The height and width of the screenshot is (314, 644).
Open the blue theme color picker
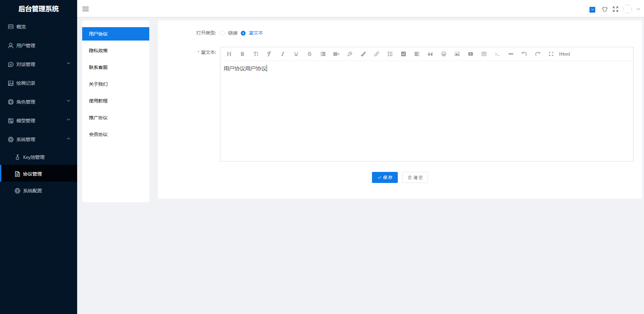pos(592,10)
